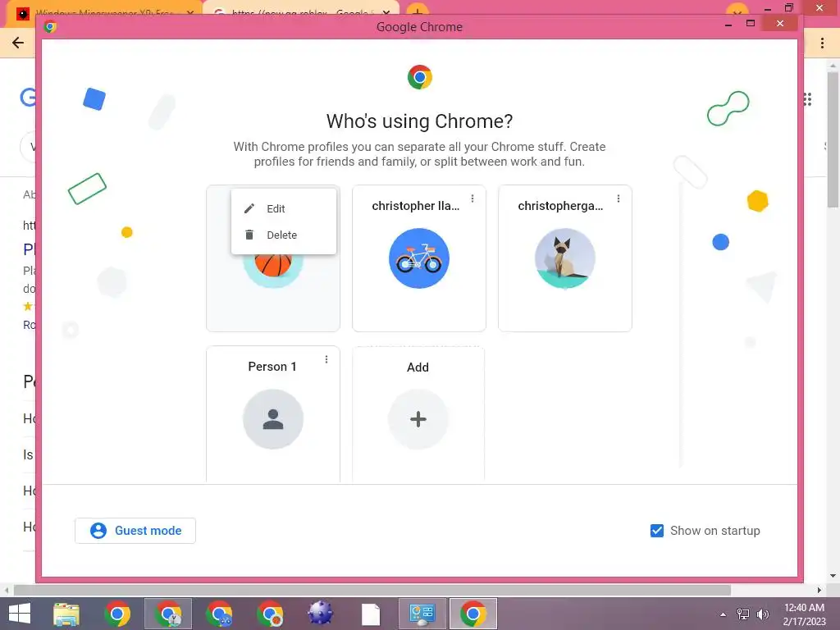
Task: Open the Add profile card
Action: click(x=418, y=413)
